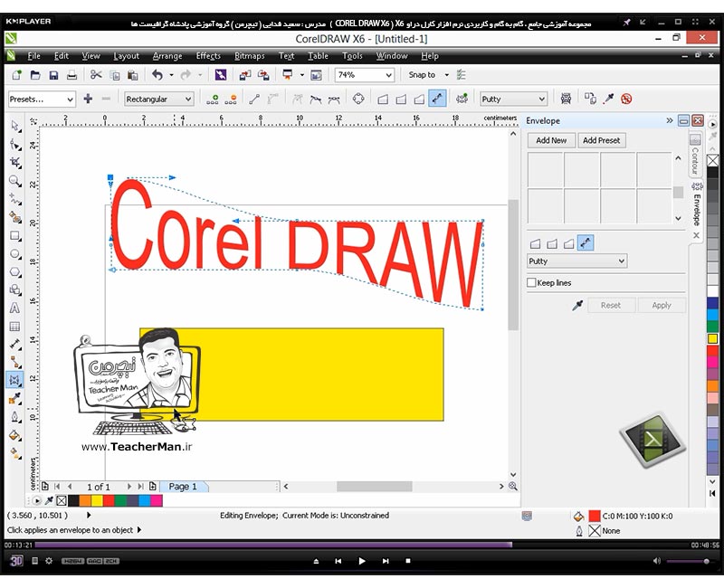Toggle Single Arc mode in Envelope docker

coord(552,243)
